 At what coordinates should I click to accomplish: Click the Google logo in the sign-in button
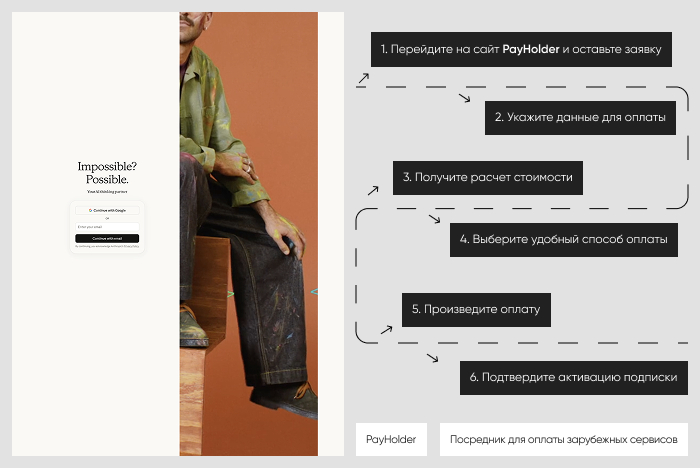tap(90, 210)
